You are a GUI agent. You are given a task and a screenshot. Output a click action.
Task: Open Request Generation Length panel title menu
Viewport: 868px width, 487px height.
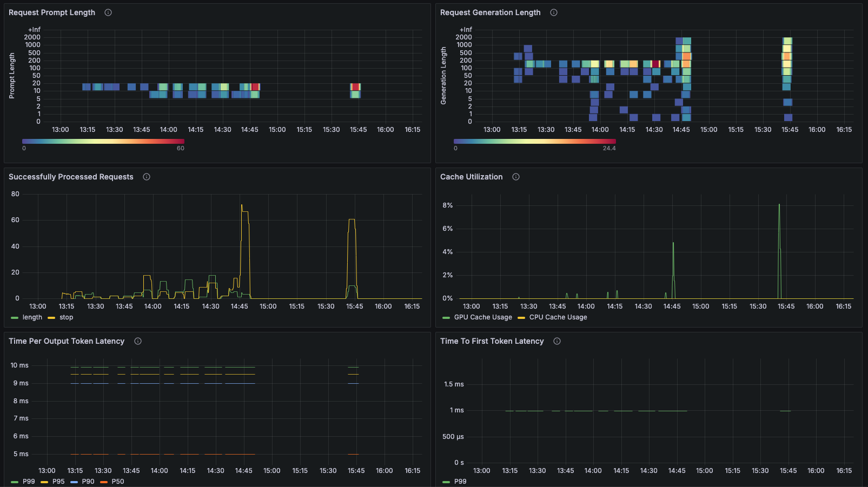point(491,12)
